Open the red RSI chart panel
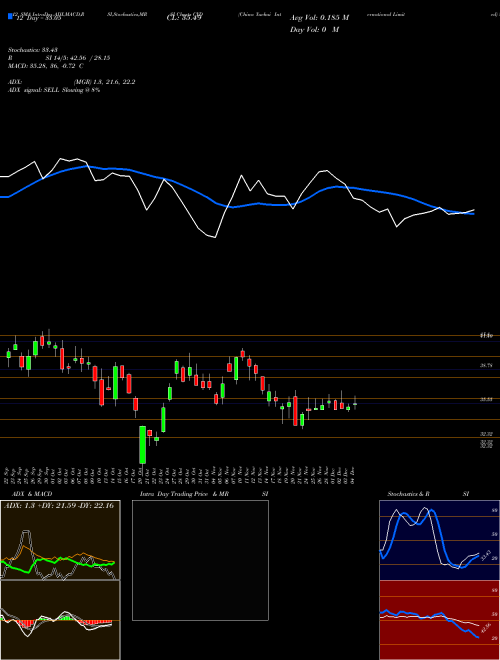The width and height of the screenshot is (500, 660). [439, 620]
